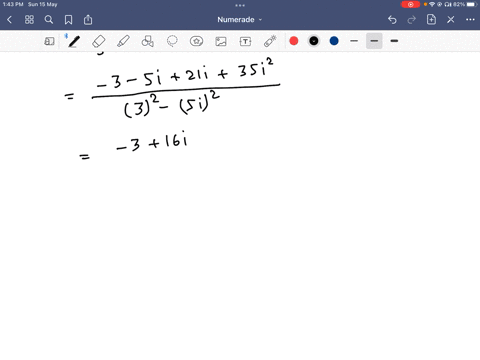This screenshot has width=480, height=360.
Task: Close the editing mode with X
Action: pyautogui.click(x=451, y=20)
